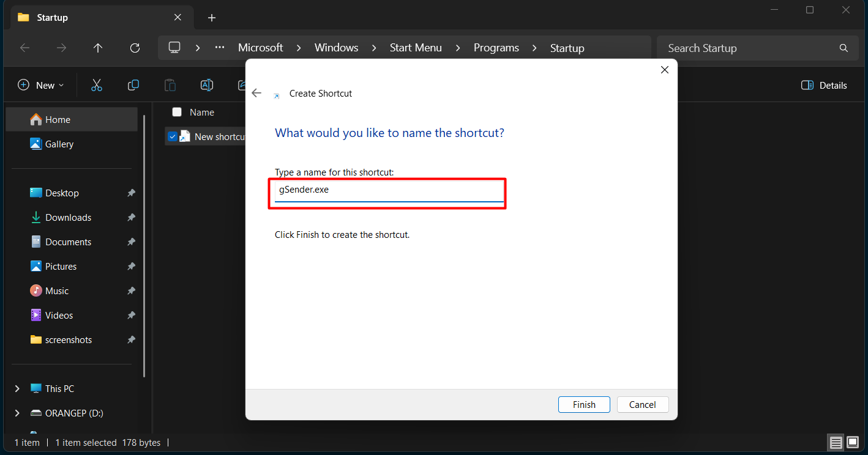
Task: Open the screenshots folder in the sidebar
Action: coord(68,339)
